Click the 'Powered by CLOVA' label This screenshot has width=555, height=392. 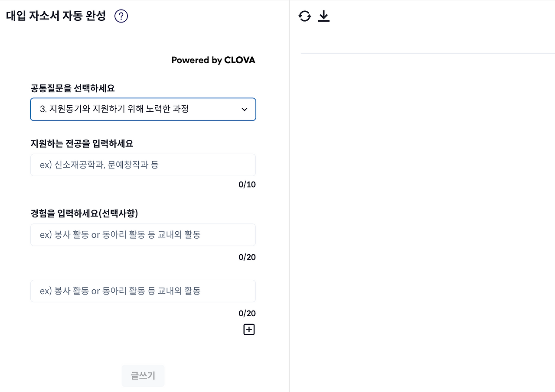pos(213,60)
